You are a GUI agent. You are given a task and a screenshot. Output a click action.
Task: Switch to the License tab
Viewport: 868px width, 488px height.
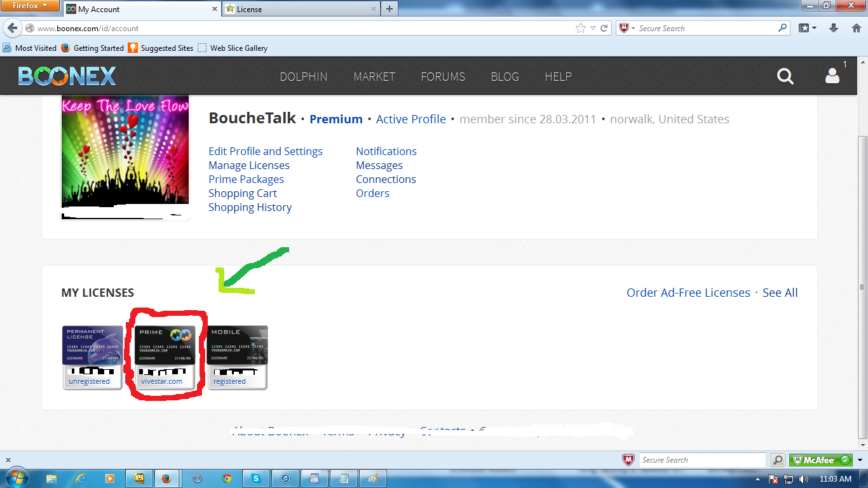tap(301, 9)
